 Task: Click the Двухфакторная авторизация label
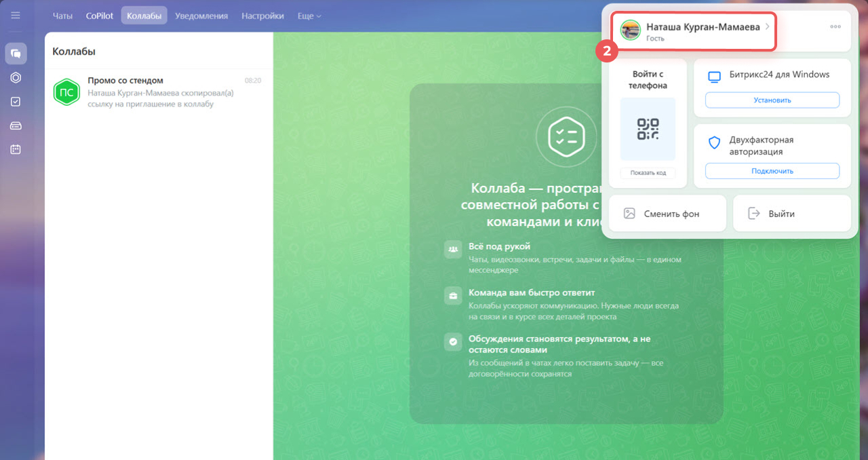click(x=762, y=146)
